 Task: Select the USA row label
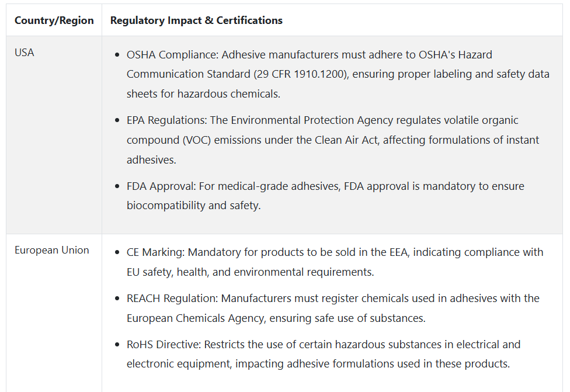click(25, 53)
